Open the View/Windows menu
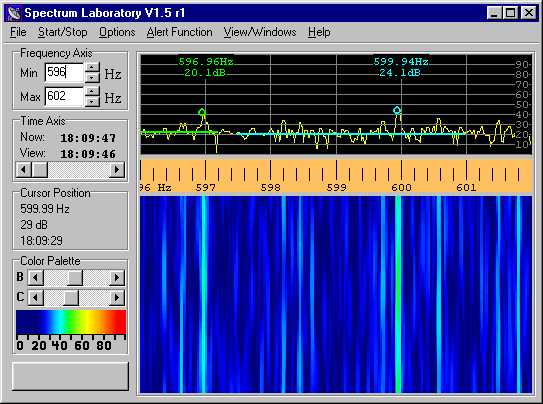This screenshot has height=404, width=543. [x=260, y=32]
